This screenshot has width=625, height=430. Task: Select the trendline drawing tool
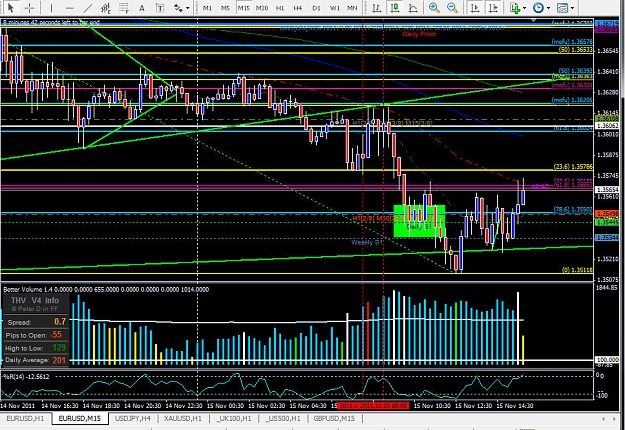[88, 8]
